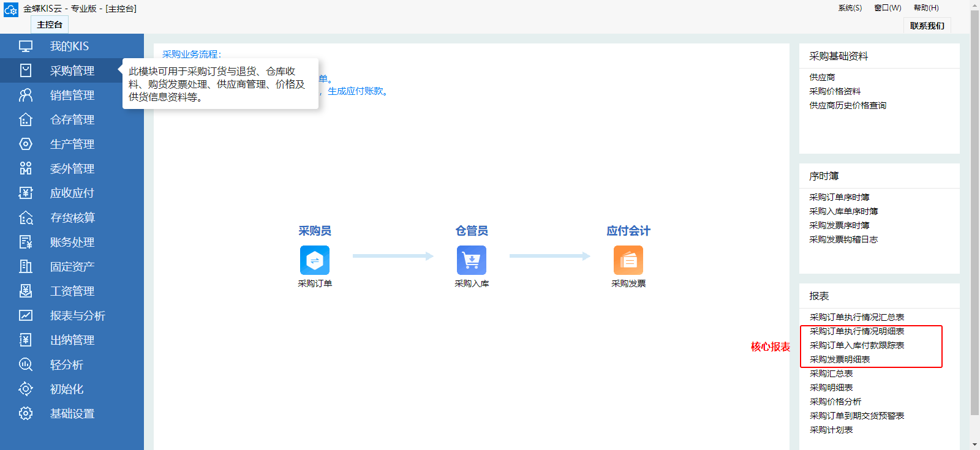
Task: Open 采购发票序时簿 link
Action: click(x=839, y=225)
